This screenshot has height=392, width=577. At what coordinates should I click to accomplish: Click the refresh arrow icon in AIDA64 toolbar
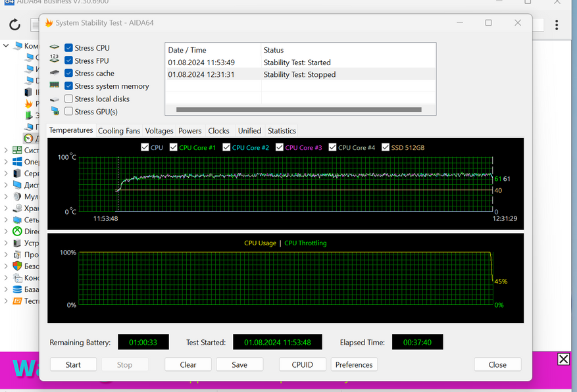tap(14, 25)
